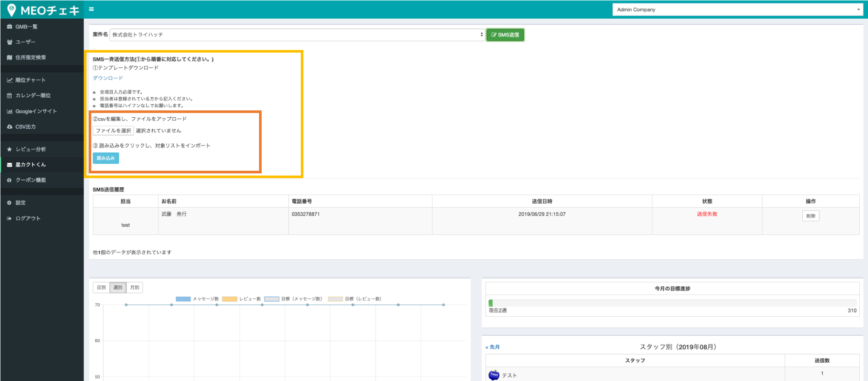Image resolution: width=868 pixels, height=381 pixels.
Task: Toggle メッセージ数 legend swatch
Action: (x=183, y=299)
